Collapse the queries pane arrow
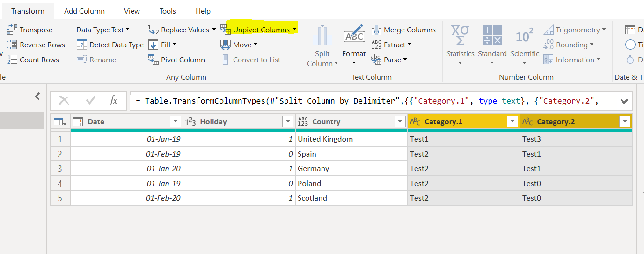 37,97
